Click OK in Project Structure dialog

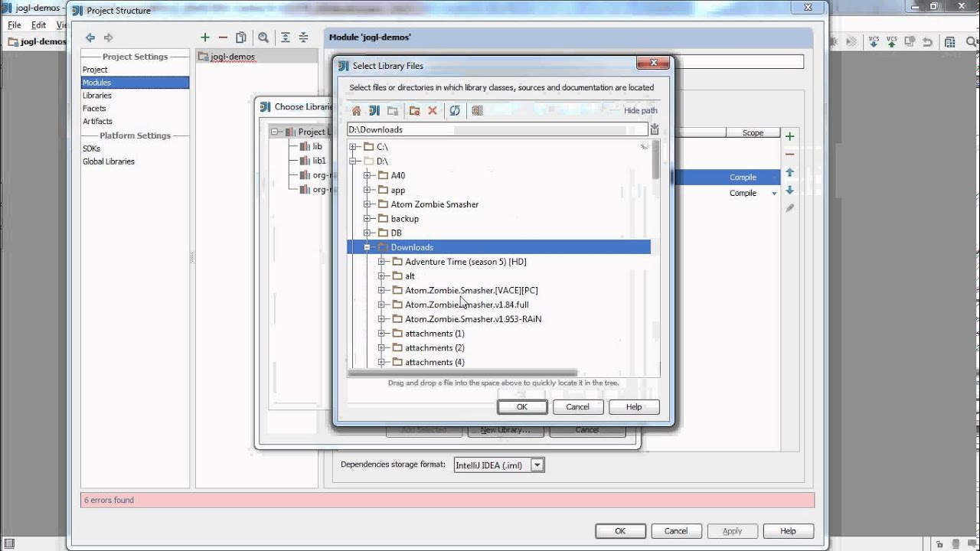pos(620,531)
